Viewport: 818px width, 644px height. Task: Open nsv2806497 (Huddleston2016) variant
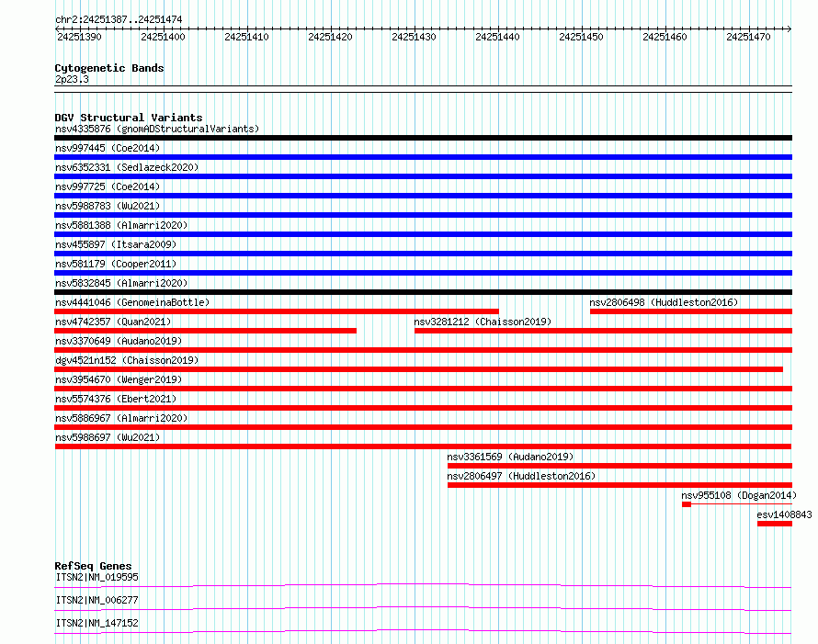pos(521,476)
